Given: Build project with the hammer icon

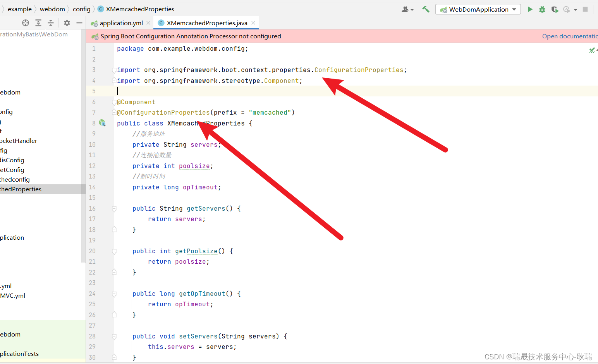Looking at the screenshot, I should pyautogui.click(x=426, y=9).
